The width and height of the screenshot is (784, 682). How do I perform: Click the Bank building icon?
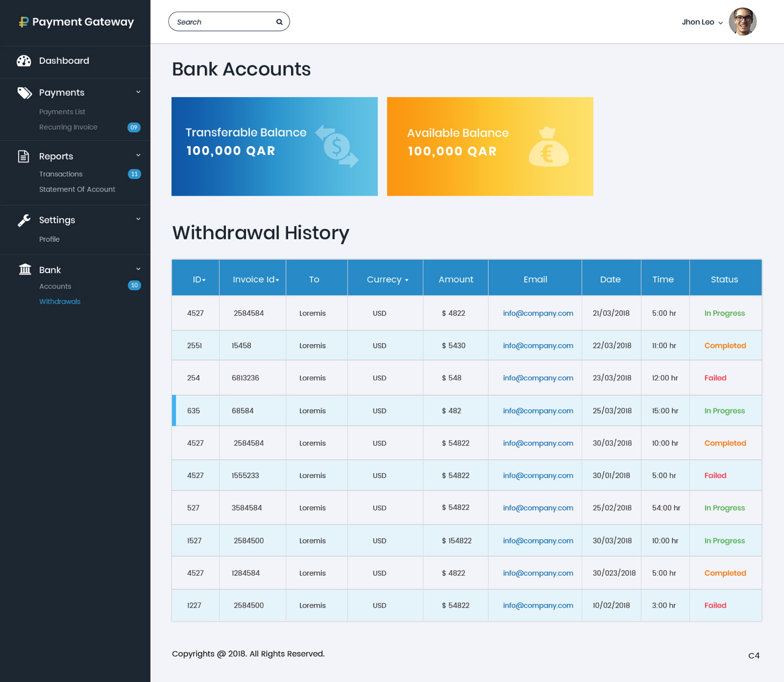coord(25,270)
